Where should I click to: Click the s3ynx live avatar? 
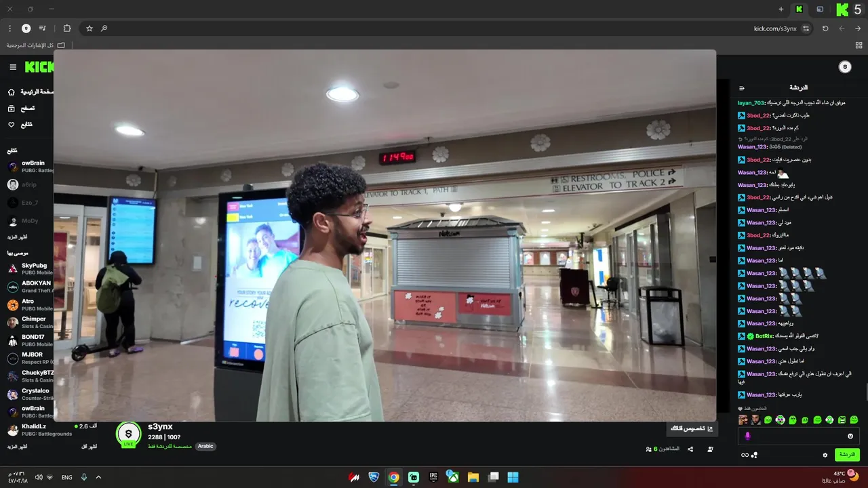pyautogui.click(x=128, y=434)
